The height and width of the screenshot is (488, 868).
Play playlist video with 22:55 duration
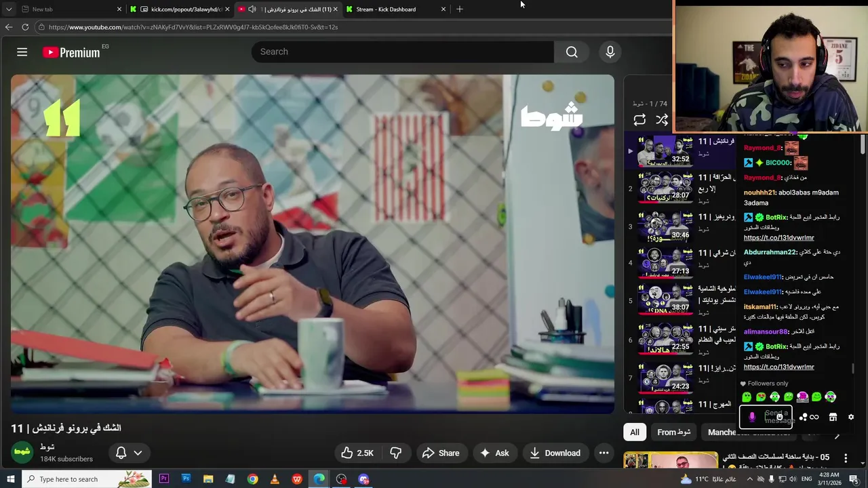click(667, 340)
